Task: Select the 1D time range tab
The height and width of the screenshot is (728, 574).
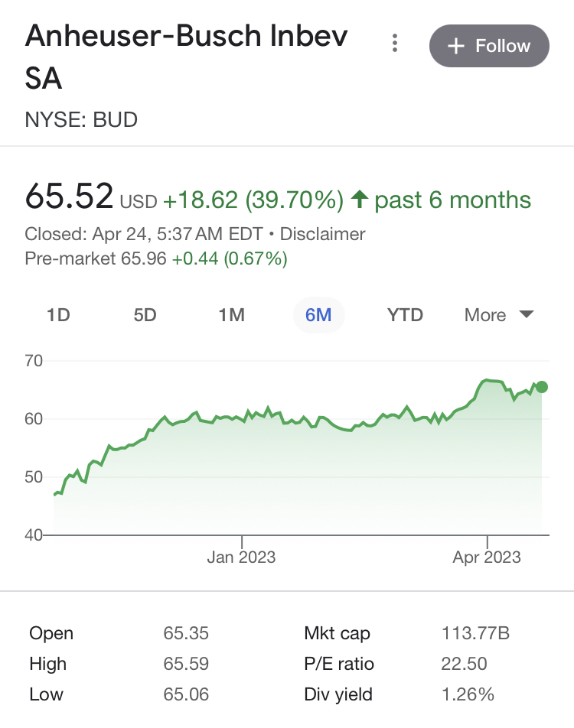Action: pyautogui.click(x=58, y=315)
